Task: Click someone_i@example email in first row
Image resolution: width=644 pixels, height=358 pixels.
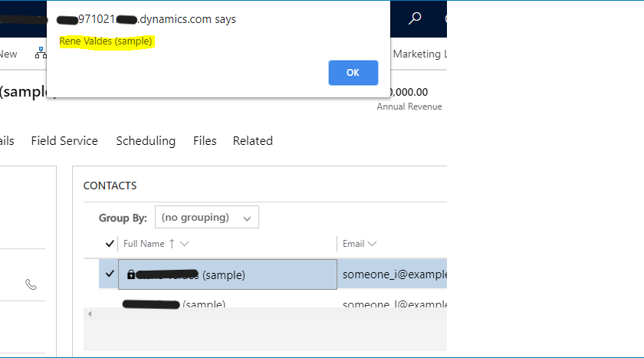Action: tap(394, 274)
